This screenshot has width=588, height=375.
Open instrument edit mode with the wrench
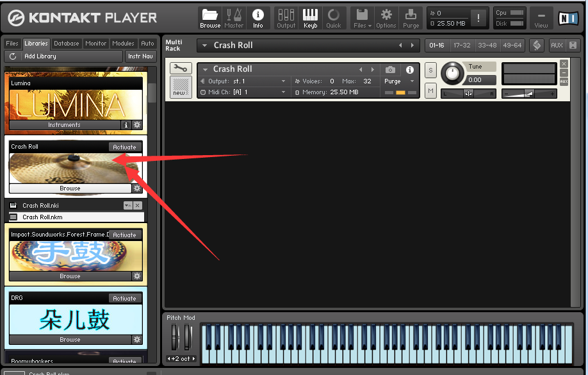[181, 69]
